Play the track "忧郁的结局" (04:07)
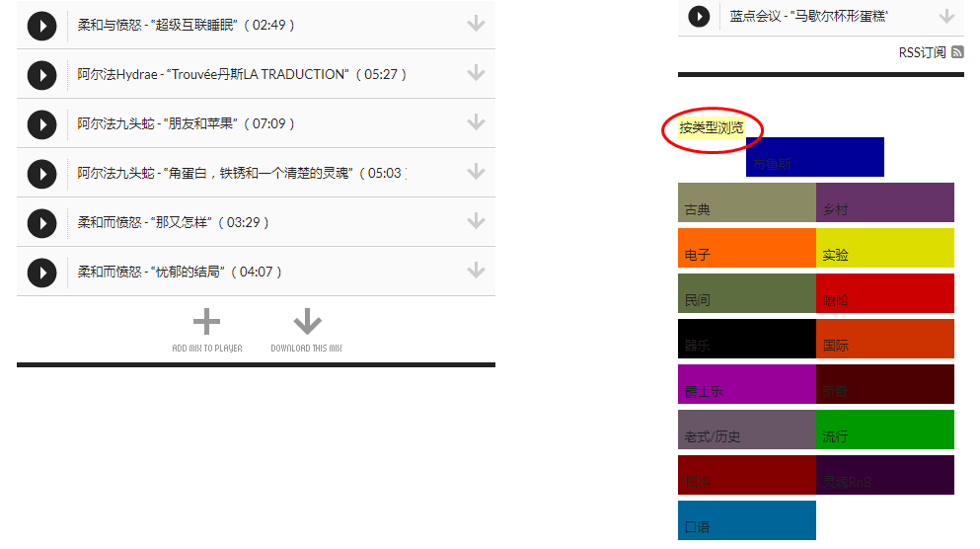This screenshot has width=980, height=549. tap(41, 274)
